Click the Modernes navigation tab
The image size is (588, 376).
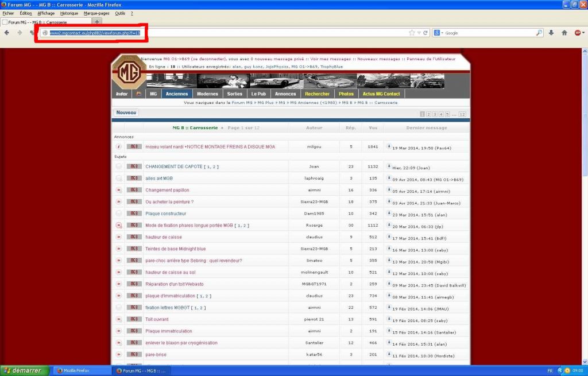[207, 94]
